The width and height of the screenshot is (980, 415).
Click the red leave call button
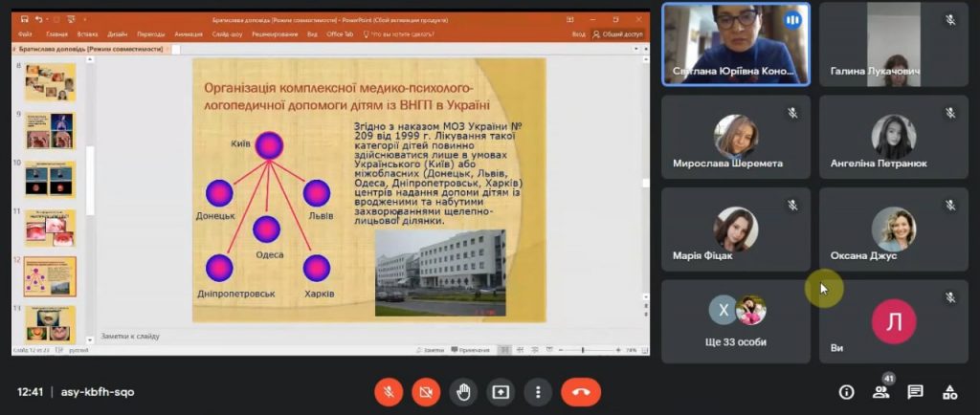(x=581, y=392)
